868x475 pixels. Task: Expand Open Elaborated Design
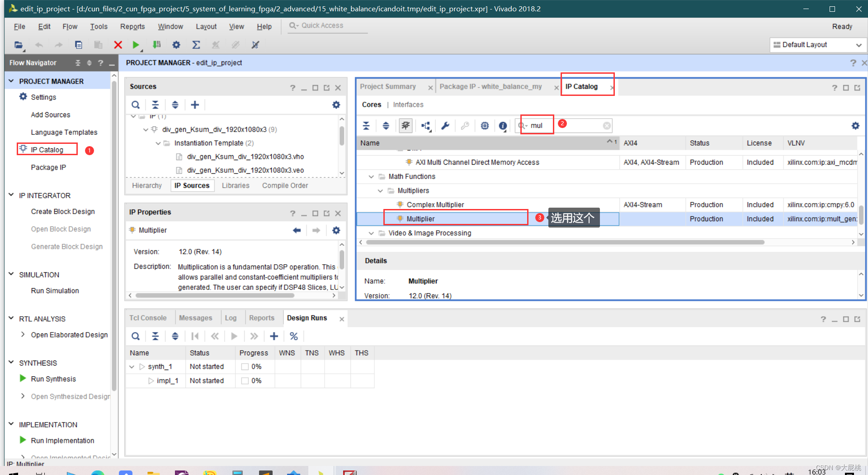(23, 334)
